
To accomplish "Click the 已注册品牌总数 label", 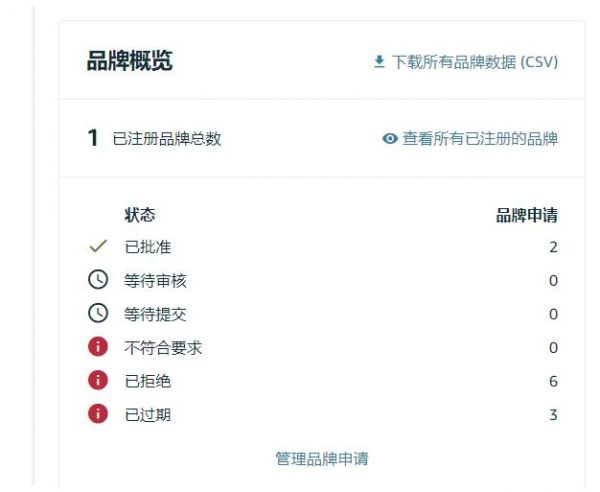I will 167,139.
